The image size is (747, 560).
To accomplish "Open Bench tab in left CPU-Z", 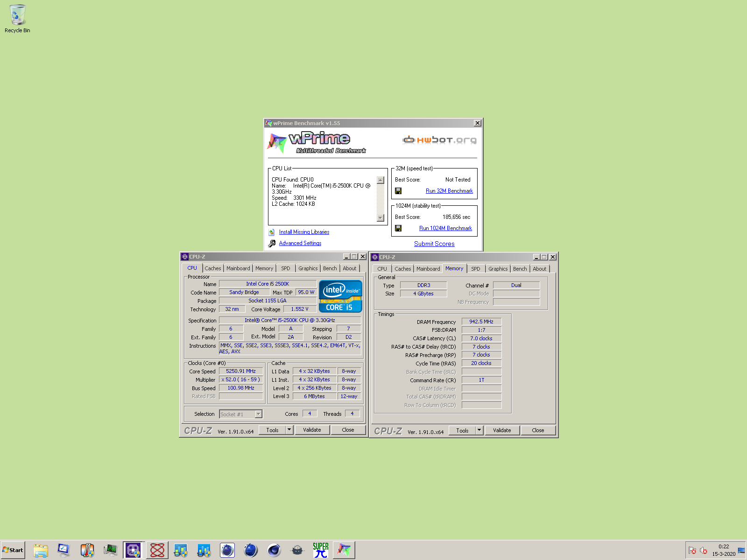I will 330,268.
